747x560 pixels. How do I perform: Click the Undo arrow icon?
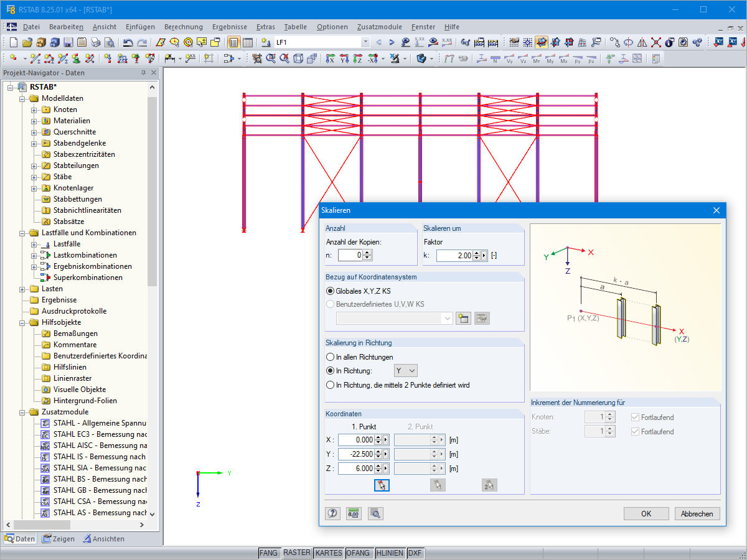tap(128, 42)
